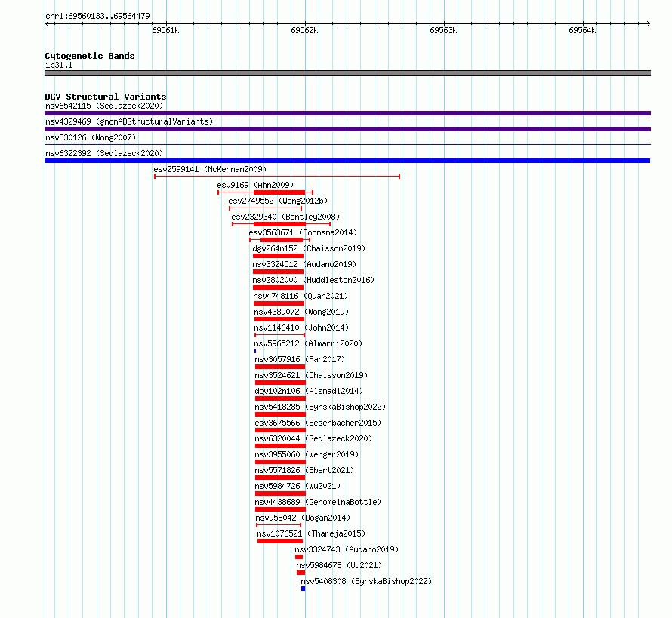Open nsv3324512 (Audano2019) variant
Image resolution: width=672 pixels, height=618 pixels.
tap(304, 264)
